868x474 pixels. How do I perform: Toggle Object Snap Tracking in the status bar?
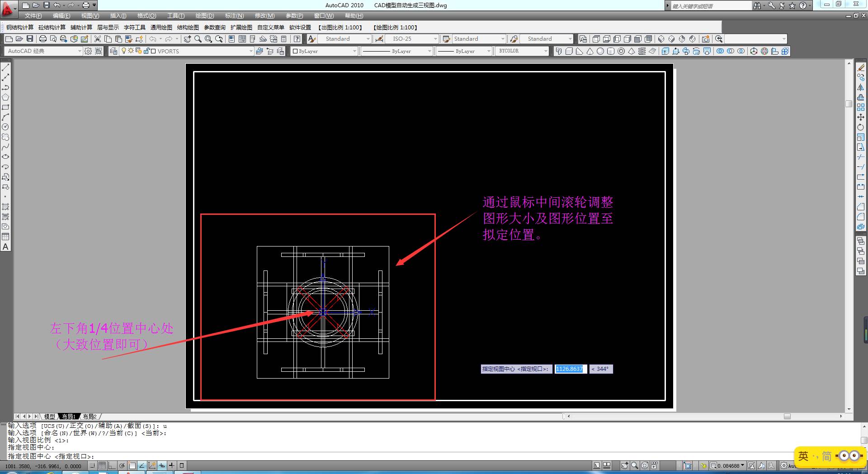[x=142, y=465]
